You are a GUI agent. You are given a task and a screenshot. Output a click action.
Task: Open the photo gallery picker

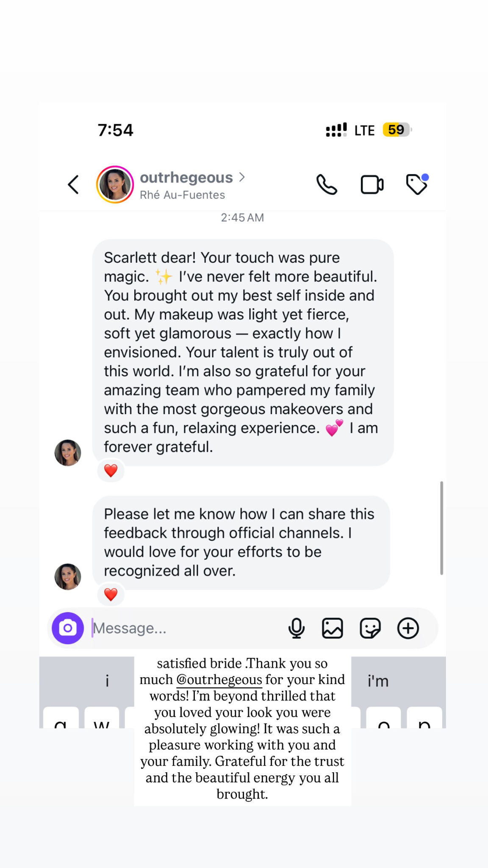point(333,628)
